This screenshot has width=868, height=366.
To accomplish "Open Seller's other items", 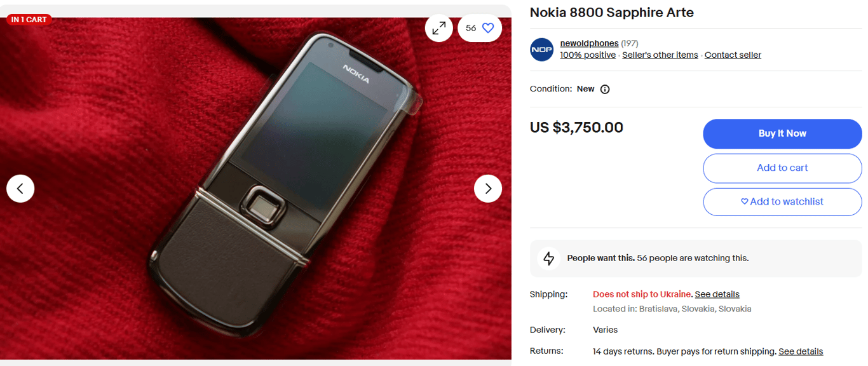I will tap(660, 55).
